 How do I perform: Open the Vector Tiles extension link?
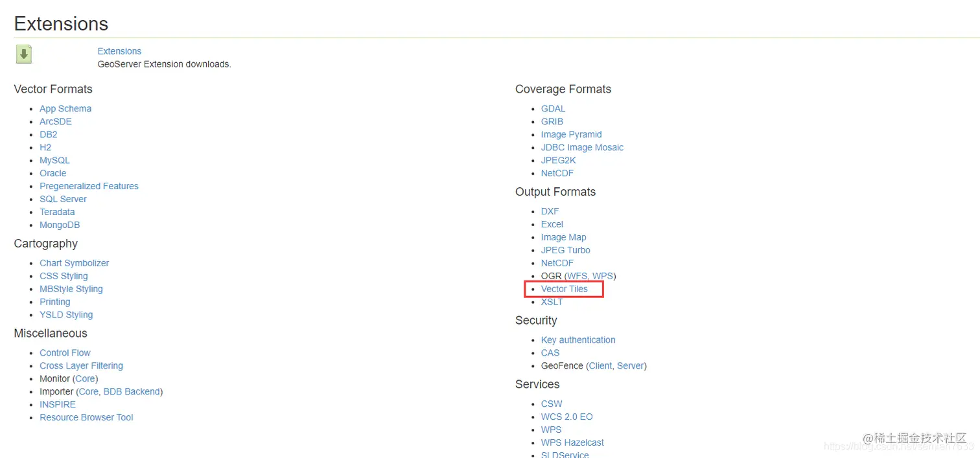tap(565, 289)
